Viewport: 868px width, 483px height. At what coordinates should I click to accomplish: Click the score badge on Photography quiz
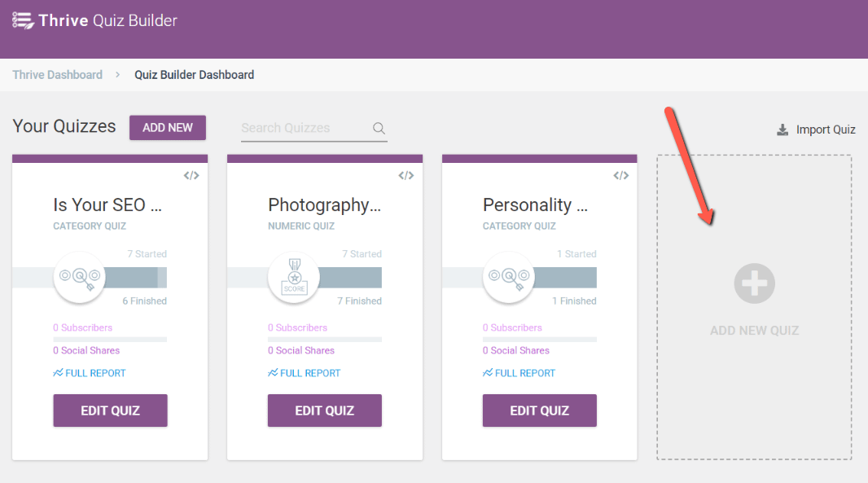(x=294, y=277)
